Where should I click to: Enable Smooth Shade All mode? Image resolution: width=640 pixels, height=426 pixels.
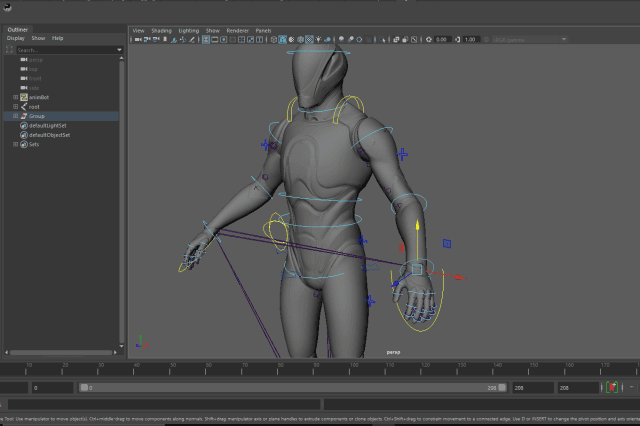pyautogui.click(x=282, y=40)
